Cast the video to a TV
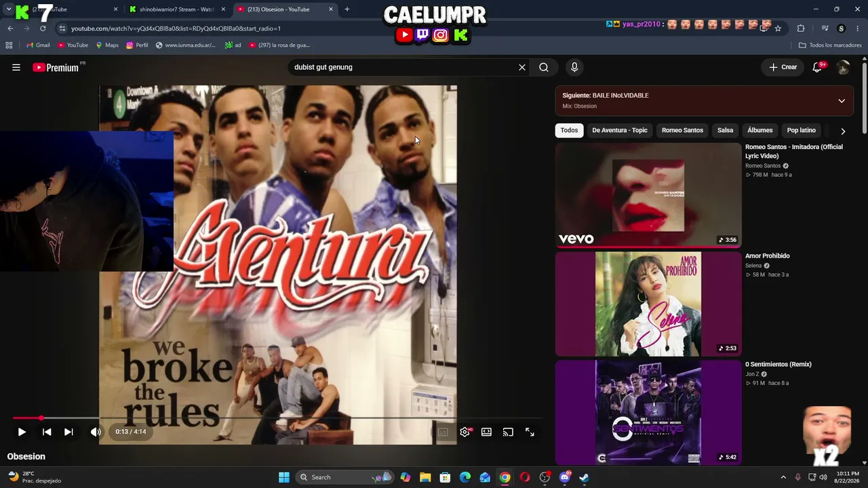This screenshot has width=868, height=488. click(508, 432)
